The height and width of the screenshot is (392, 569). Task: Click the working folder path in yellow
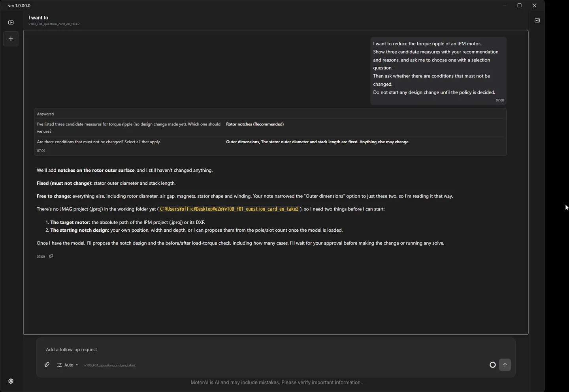[229, 209]
